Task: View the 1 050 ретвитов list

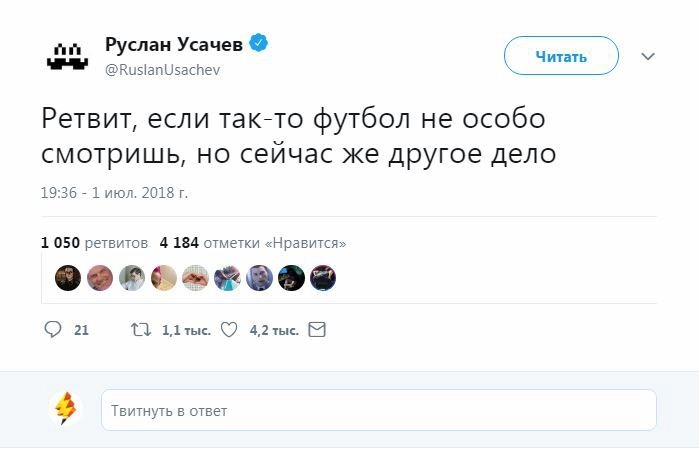Action: coord(95,243)
